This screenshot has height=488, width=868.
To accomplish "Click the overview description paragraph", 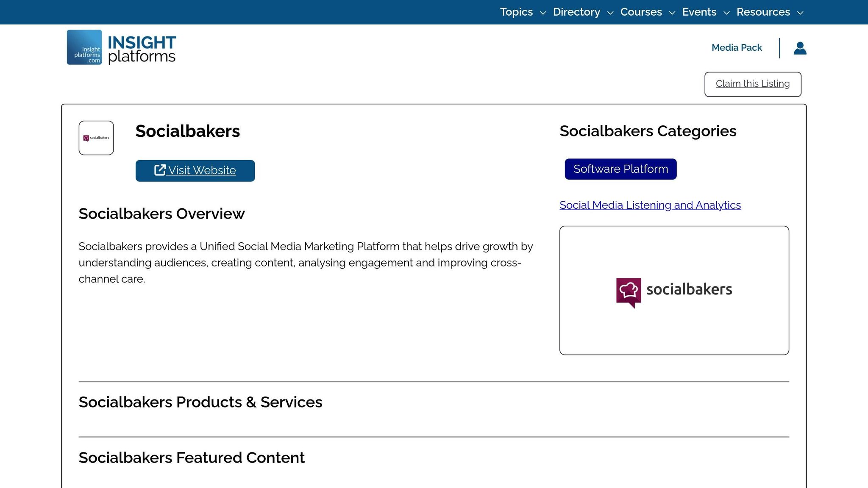I will (306, 263).
